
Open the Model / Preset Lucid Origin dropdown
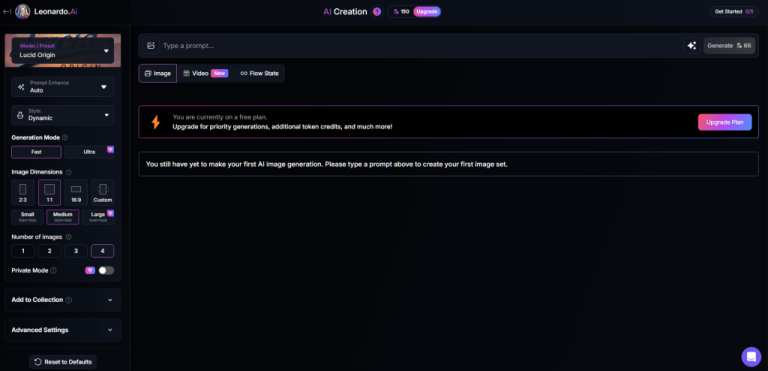tap(63, 50)
